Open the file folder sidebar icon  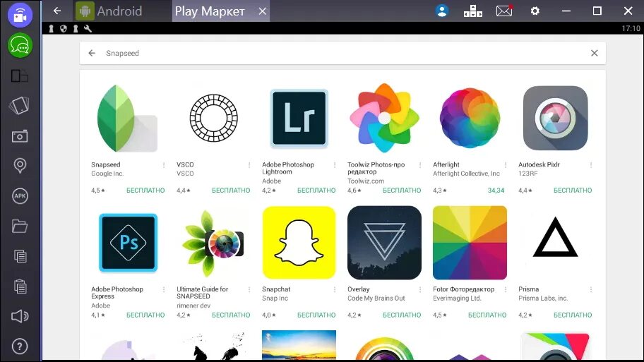coord(20,226)
